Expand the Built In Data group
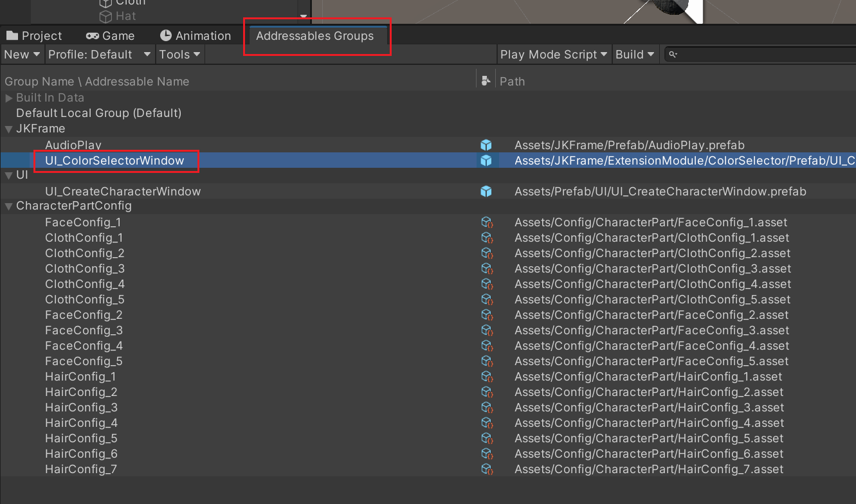This screenshot has width=856, height=504. point(9,98)
